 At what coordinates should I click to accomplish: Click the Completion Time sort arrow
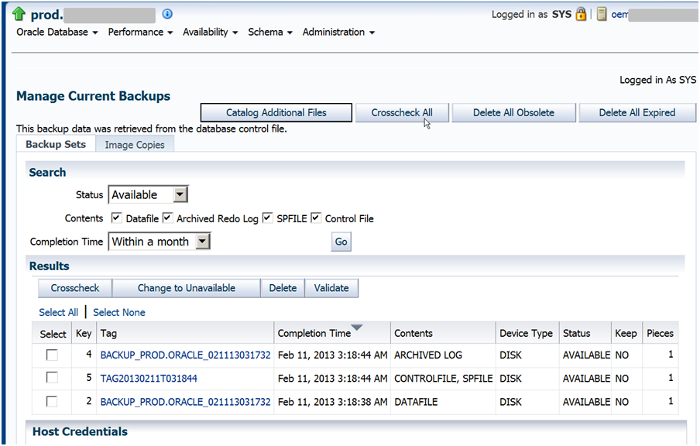click(x=357, y=328)
